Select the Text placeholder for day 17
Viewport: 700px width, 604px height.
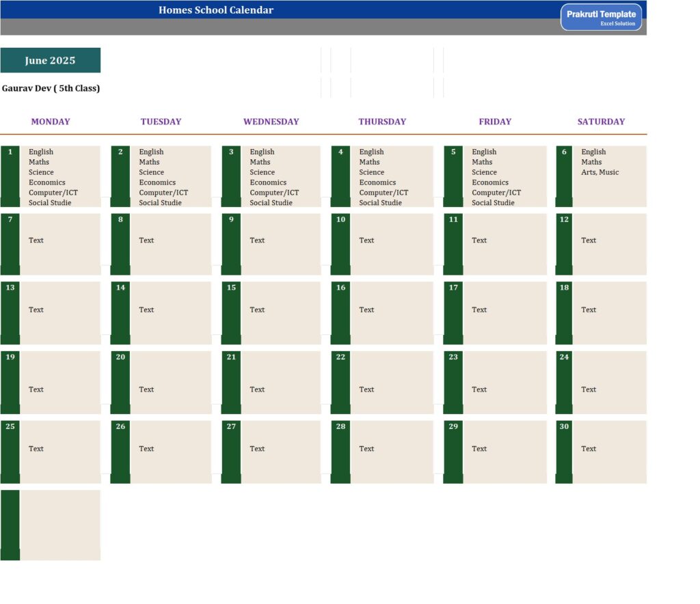click(479, 310)
